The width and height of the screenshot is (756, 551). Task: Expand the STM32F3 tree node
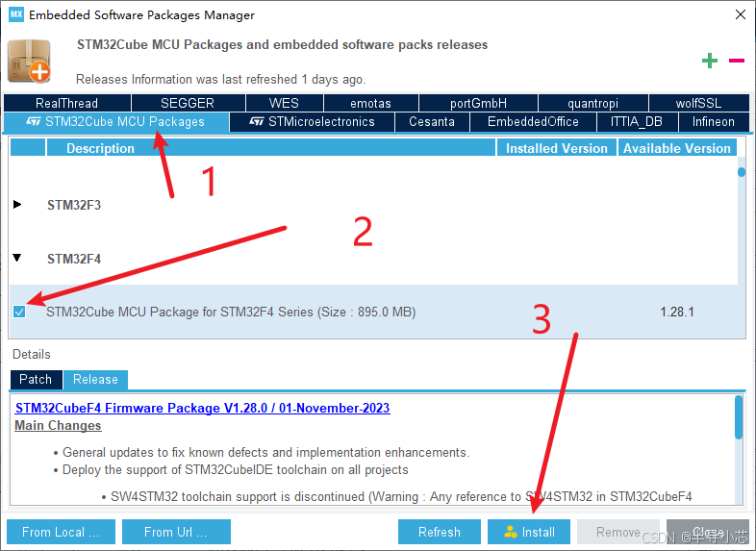click(x=17, y=205)
